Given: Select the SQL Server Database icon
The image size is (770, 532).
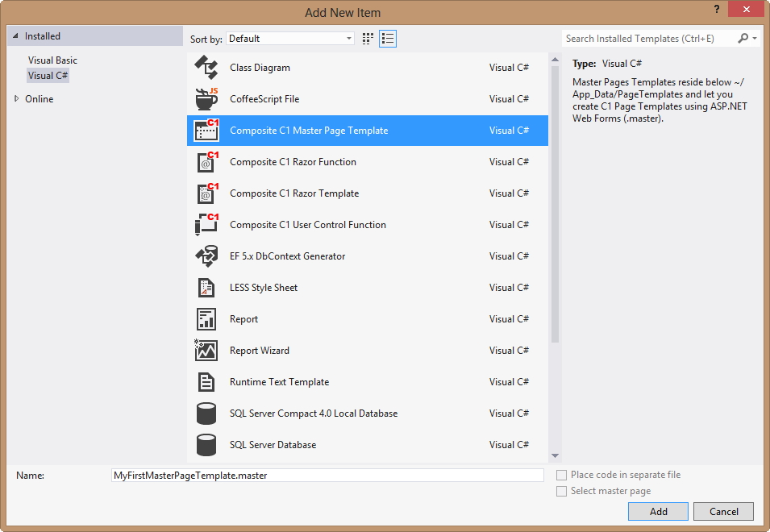Looking at the screenshot, I should click(206, 445).
